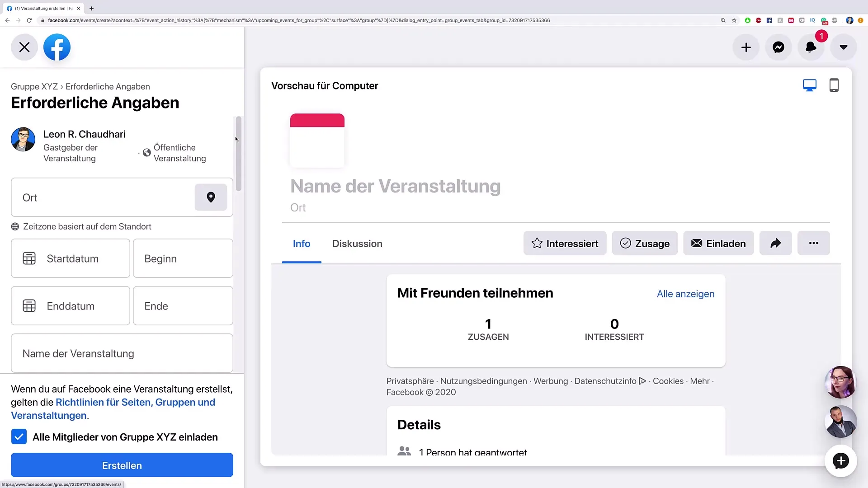
Task: Click the plus Create icon in top bar
Action: (746, 47)
